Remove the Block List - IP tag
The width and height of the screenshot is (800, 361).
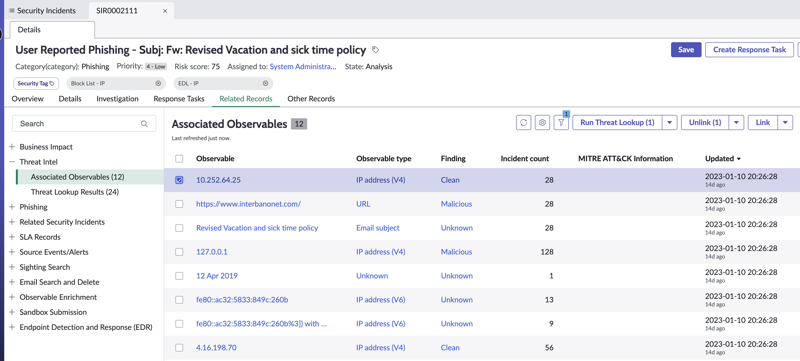tap(158, 83)
